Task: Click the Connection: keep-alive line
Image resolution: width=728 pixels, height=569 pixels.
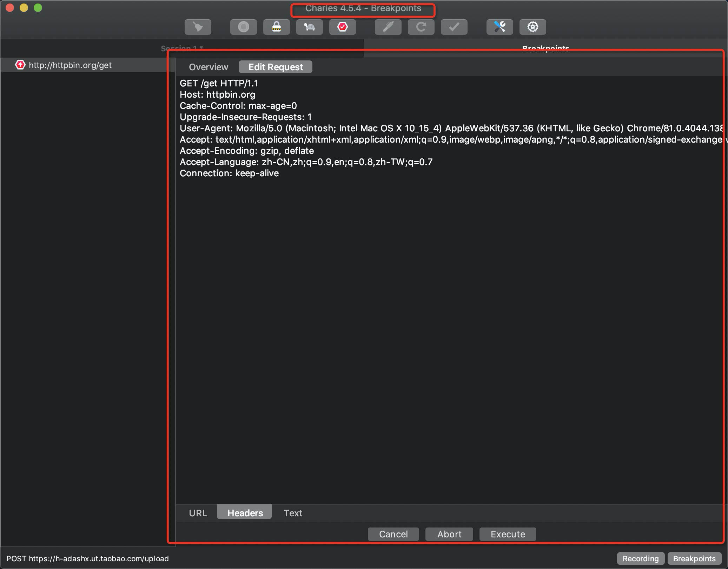Action: point(229,173)
